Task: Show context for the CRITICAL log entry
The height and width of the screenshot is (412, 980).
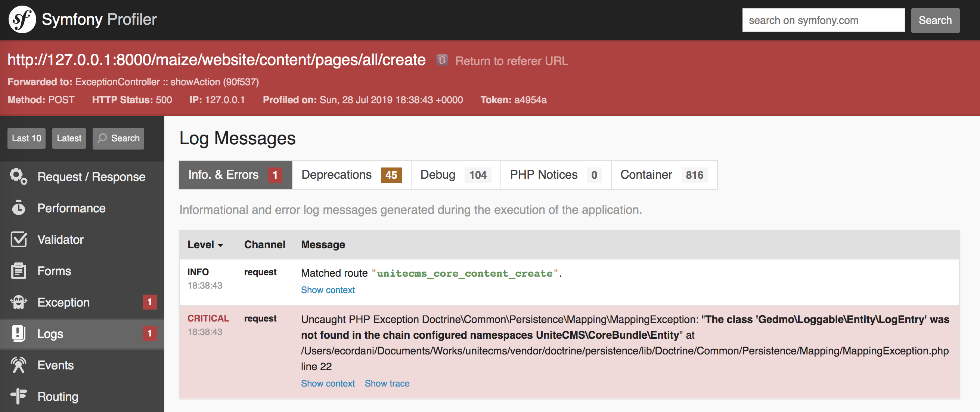Action: [x=328, y=384]
